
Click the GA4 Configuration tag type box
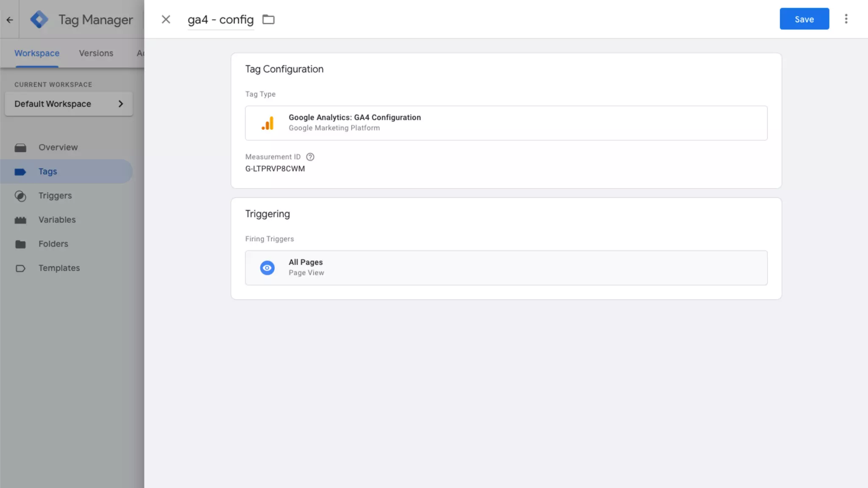click(506, 123)
